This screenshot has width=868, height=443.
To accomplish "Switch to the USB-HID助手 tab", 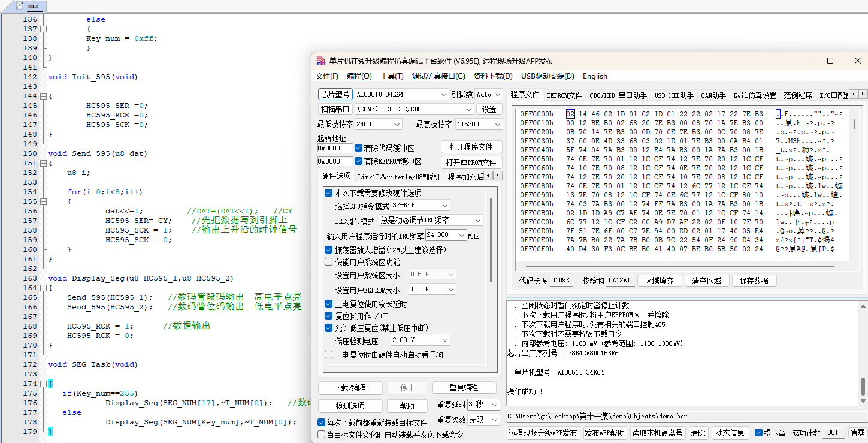I will (674, 95).
